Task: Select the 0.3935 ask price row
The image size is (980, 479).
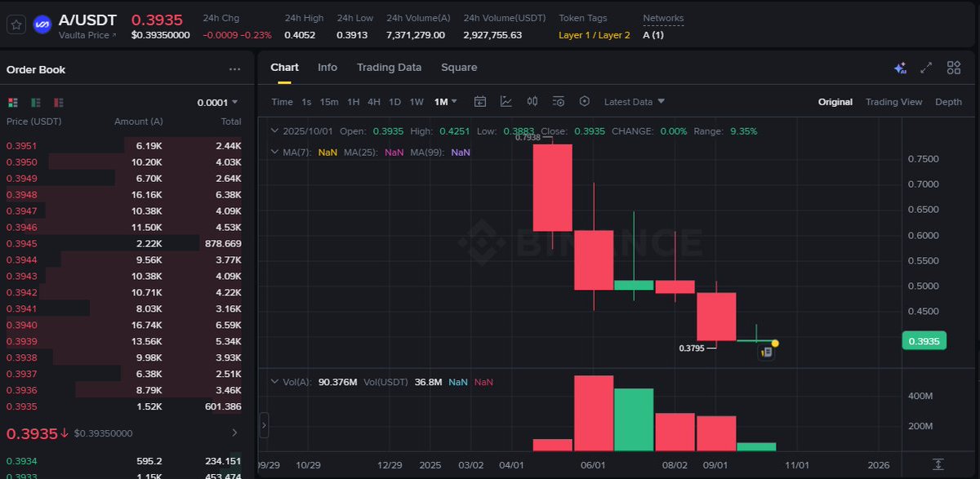Action: click(x=124, y=406)
